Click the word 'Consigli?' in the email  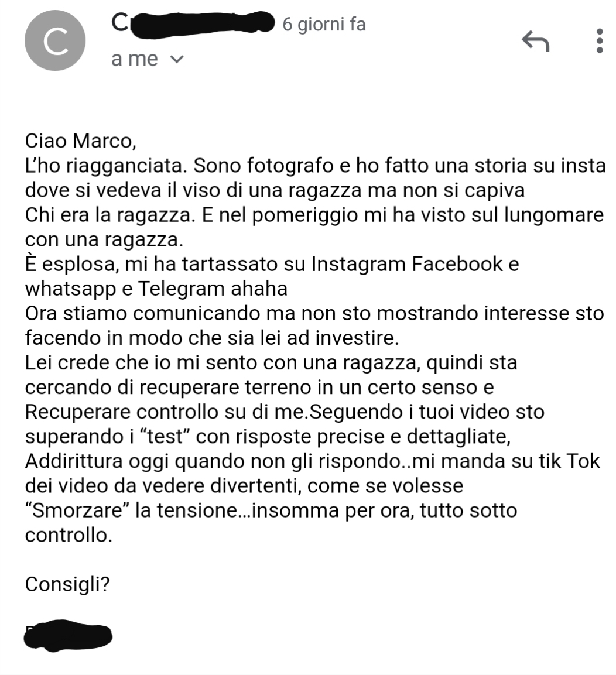click(67, 585)
